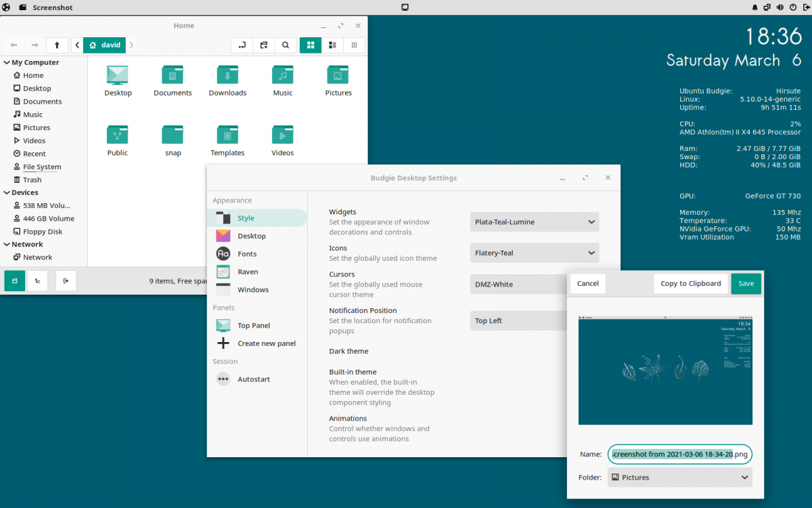Screen dimensions: 812x508
Task: Click Save in screenshot dialog
Action: click(746, 283)
